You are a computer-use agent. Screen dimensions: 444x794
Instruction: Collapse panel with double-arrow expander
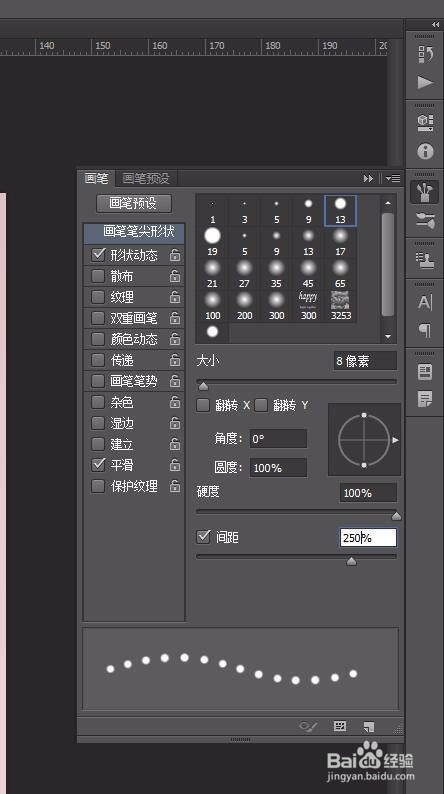[368, 178]
